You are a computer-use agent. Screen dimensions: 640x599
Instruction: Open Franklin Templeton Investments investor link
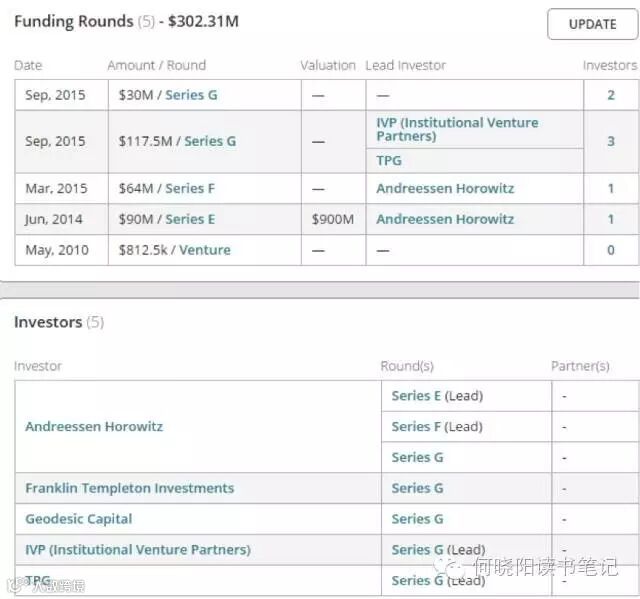(129, 488)
